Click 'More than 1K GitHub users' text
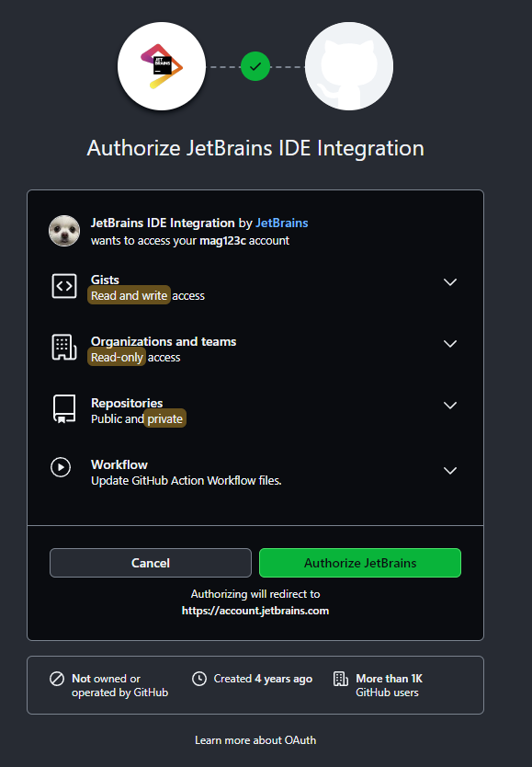Viewport: 532px width, 767px height. click(389, 685)
